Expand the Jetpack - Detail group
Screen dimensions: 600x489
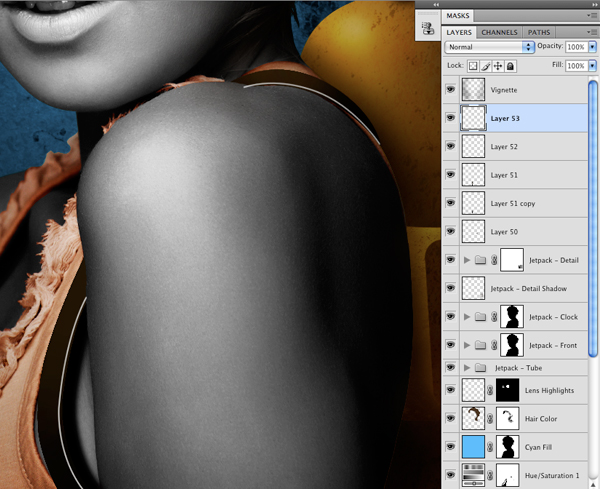tap(467, 260)
